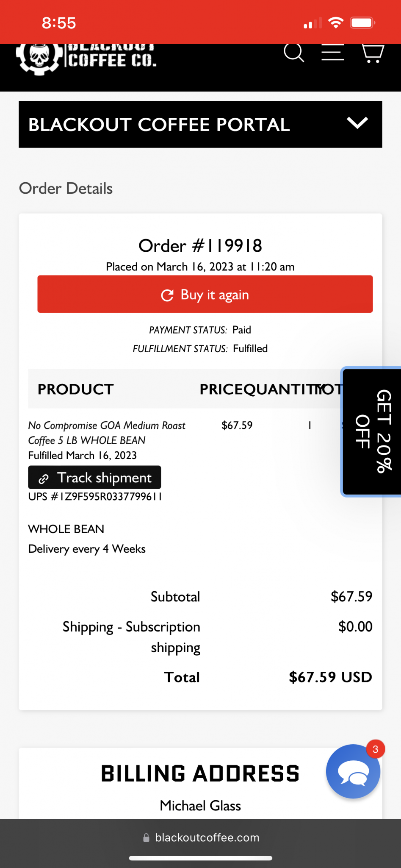Tap the blackoutcoffee.com address bar
401x868 pixels.
(200, 837)
